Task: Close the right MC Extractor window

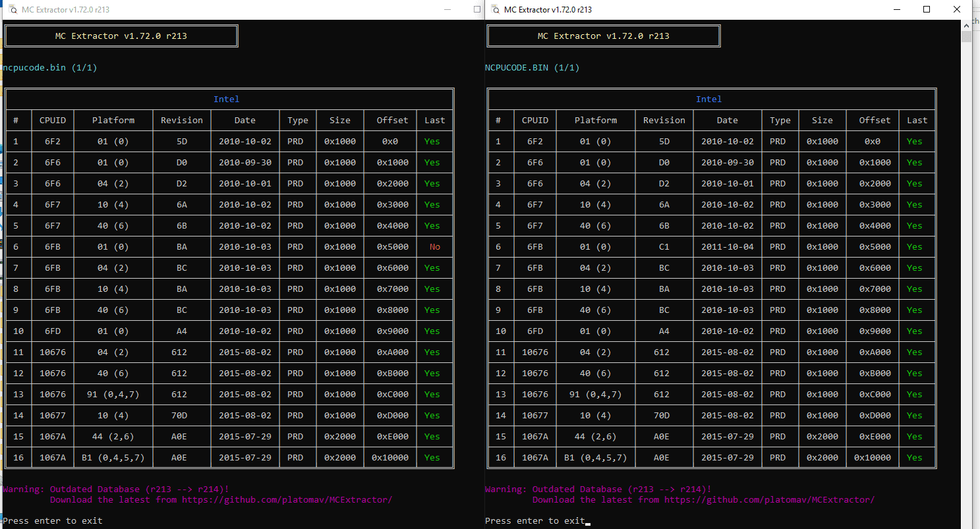Action: coord(957,9)
